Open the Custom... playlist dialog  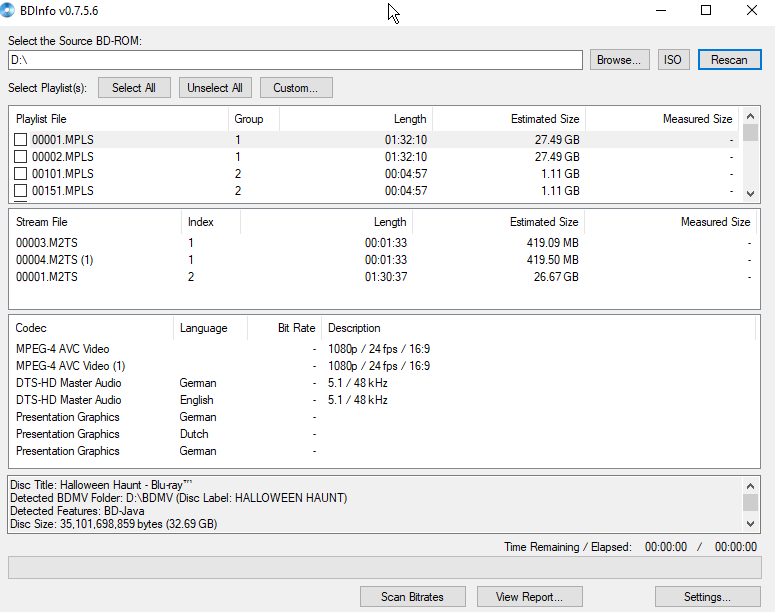[x=296, y=87]
